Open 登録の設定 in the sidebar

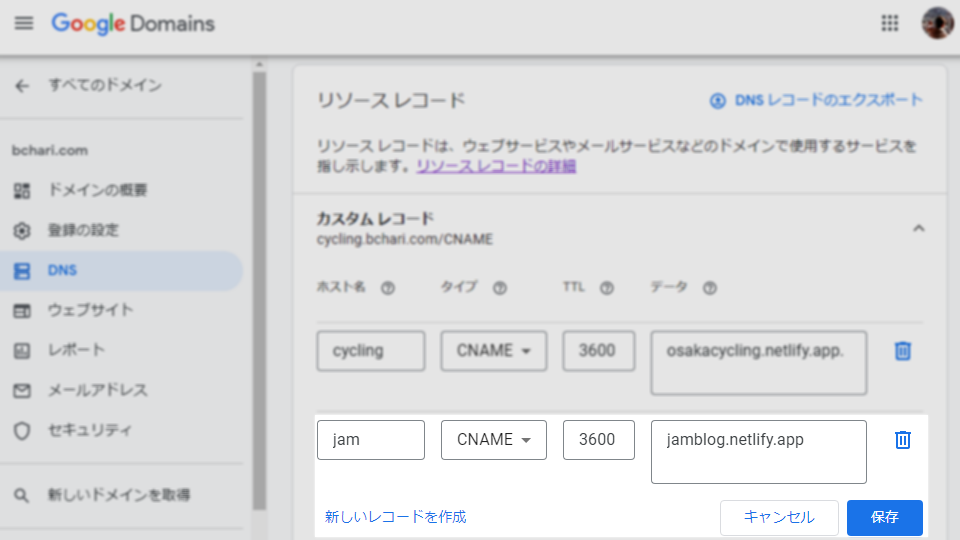click(83, 230)
